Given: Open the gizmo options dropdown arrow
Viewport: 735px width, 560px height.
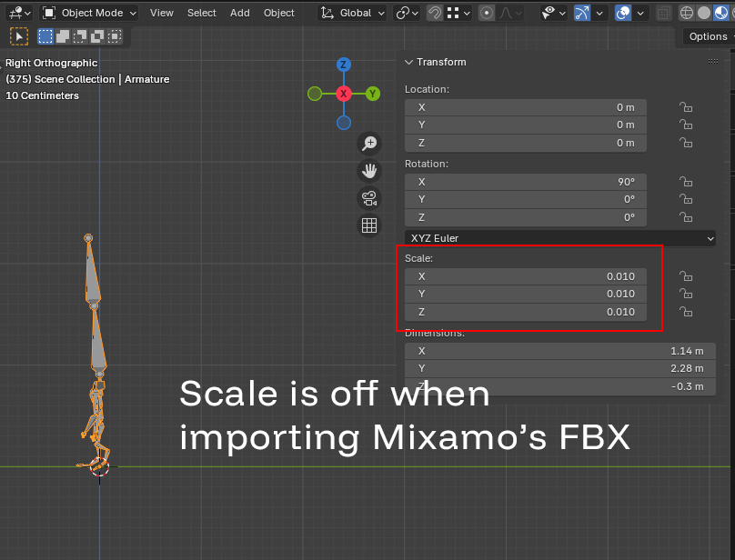Looking at the screenshot, I should (x=599, y=13).
